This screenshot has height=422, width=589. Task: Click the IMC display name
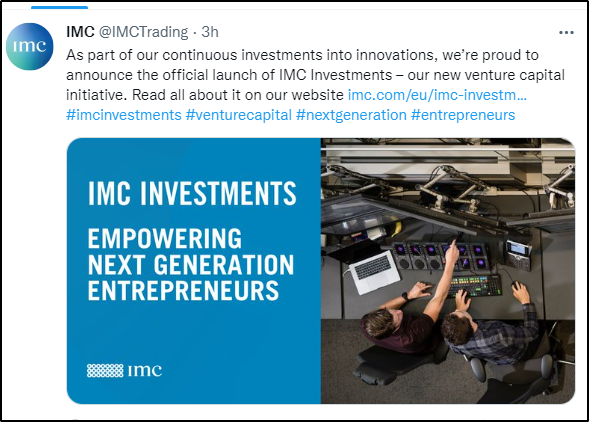80,32
